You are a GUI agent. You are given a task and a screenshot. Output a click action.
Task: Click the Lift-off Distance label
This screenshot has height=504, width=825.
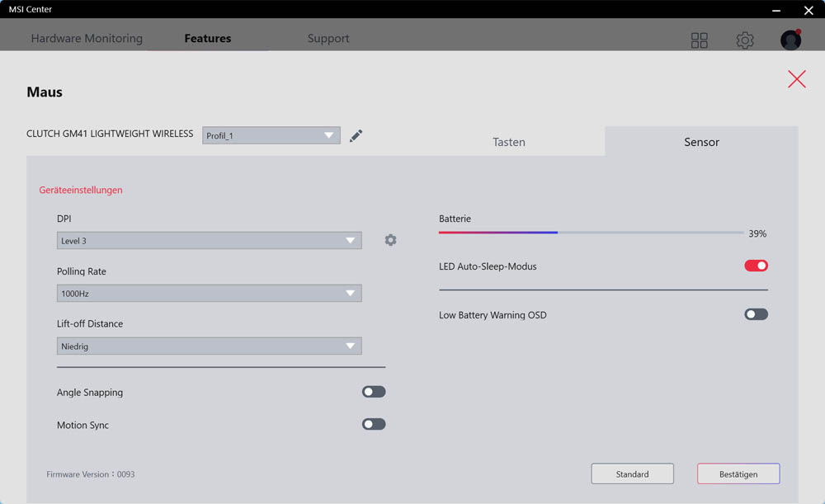(x=90, y=323)
